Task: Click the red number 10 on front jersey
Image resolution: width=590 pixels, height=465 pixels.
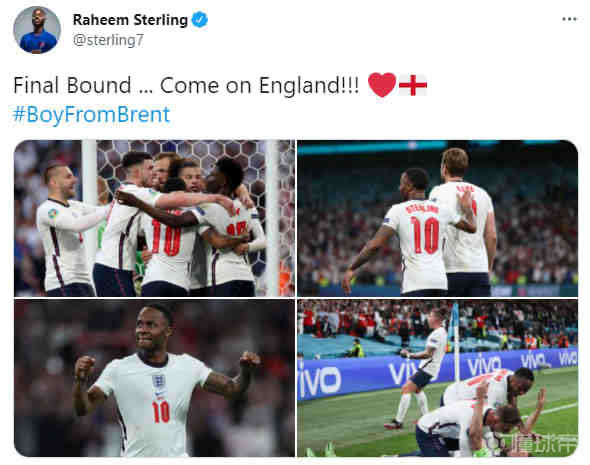Action: tap(161, 411)
